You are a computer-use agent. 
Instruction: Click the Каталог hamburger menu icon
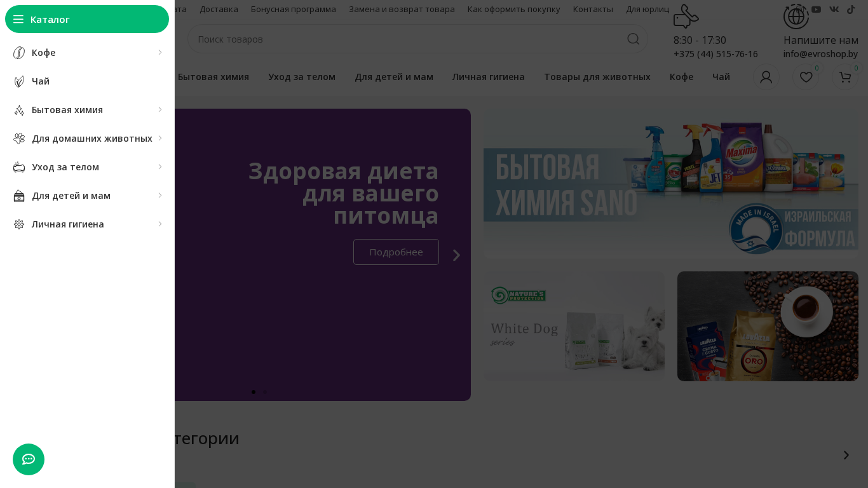[18, 19]
